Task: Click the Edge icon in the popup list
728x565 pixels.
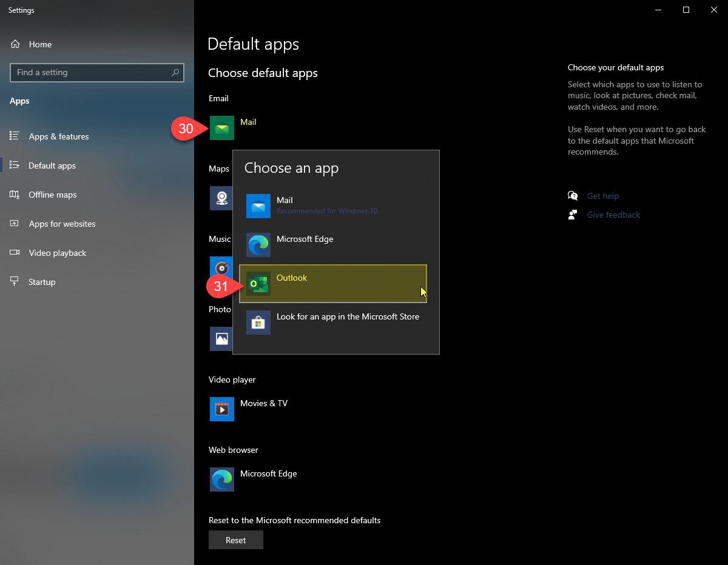Action: pyautogui.click(x=258, y=245)
